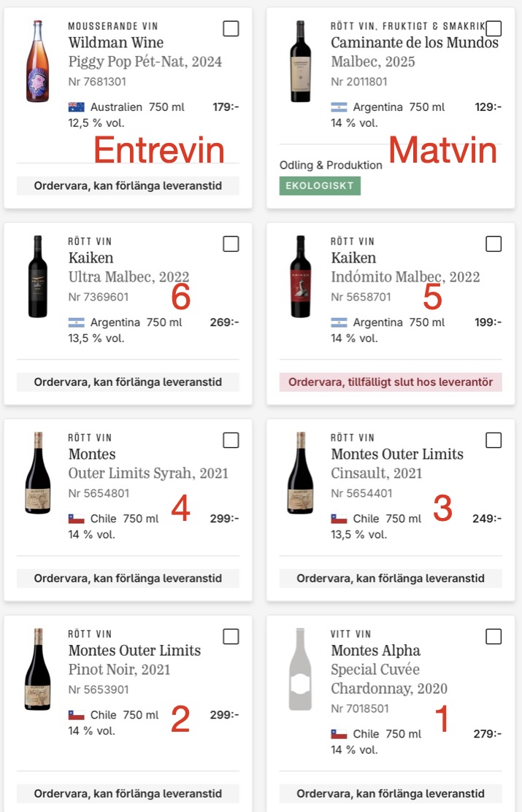Click the Australian flag icon
The width and height of the screenshot is (522, 812).
(x=76, y=107)
